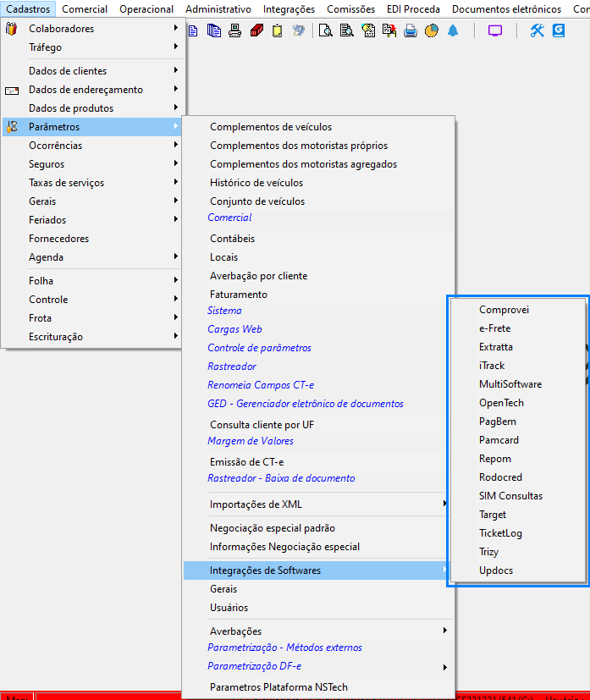Image resolution: width=590 pixels, height=700 pixels.
Task: Expand the Importações de XML submenu
Action: [x=318, y=504]
